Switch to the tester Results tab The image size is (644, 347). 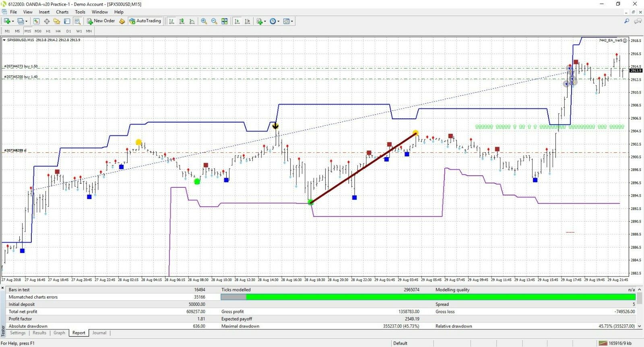[39, 333]
